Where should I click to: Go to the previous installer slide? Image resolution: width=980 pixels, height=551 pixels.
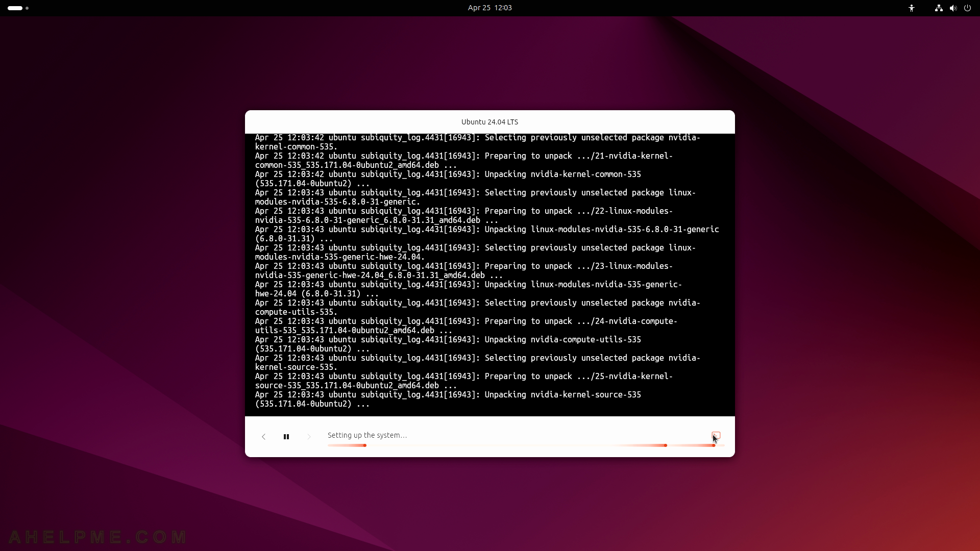click(x=264, y=437)
